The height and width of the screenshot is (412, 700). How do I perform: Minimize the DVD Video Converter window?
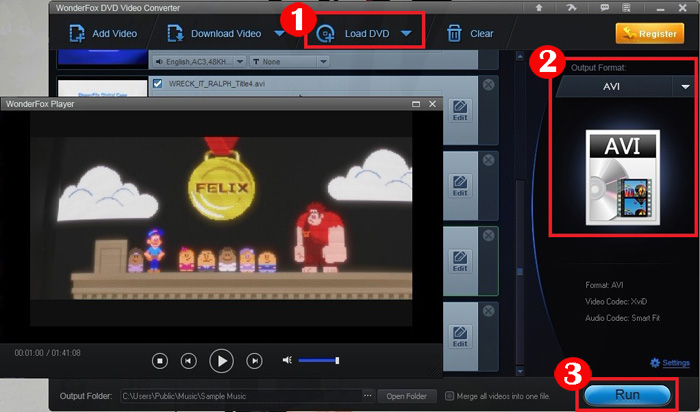pyautogui.click(x=661, y=9)
